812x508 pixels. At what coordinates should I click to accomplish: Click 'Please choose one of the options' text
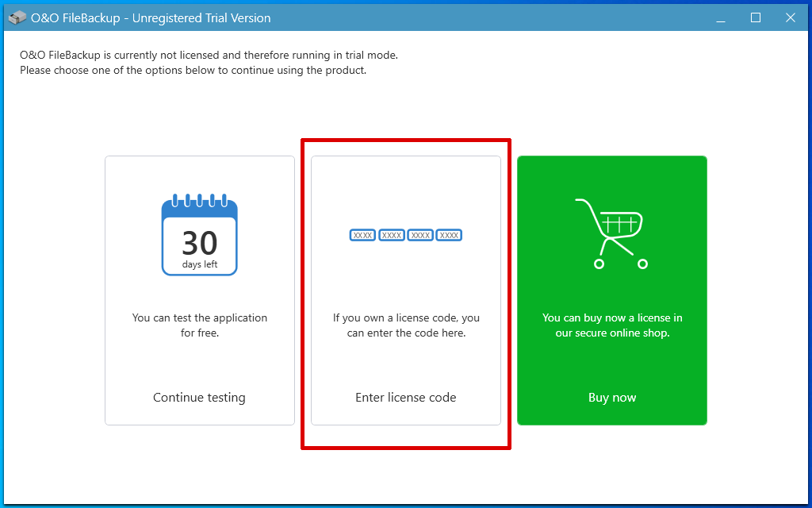pyautogui.click(x=193, y=70)
